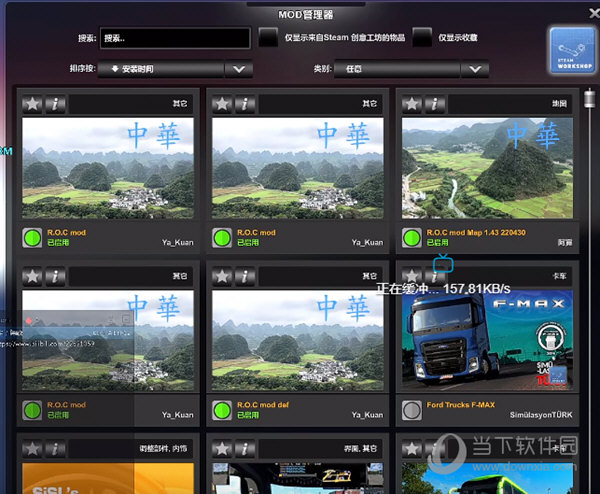
Task: Open info on the top-middle R.O.C mod card
Action: 245,104
